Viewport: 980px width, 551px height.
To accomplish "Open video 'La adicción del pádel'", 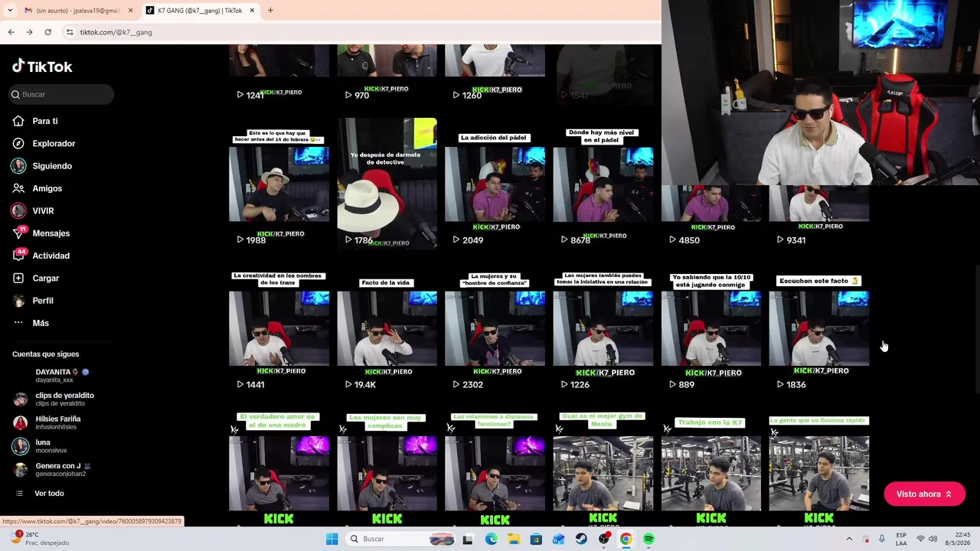I will tap(495, 184).
